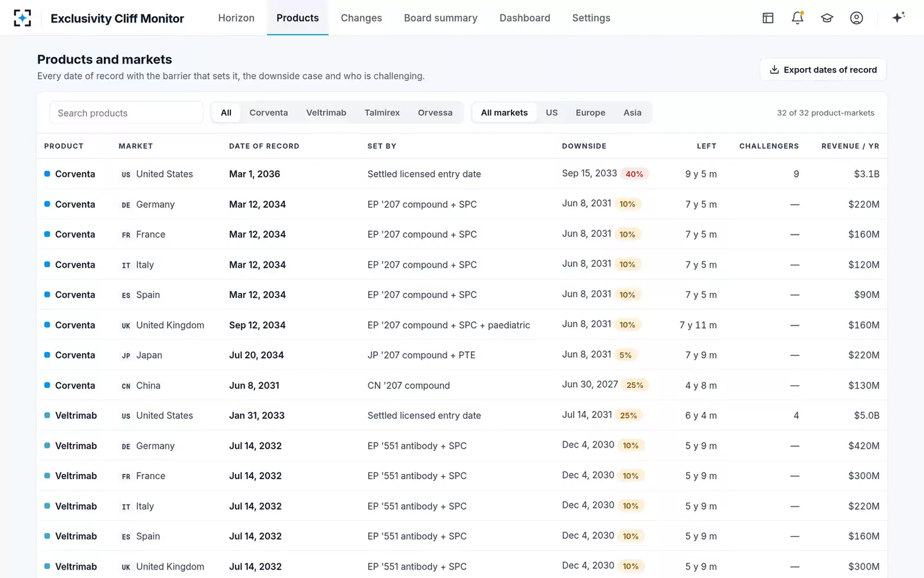Click the $5.0B revenue value
924x578 pixels.
(x=867, y=416)
